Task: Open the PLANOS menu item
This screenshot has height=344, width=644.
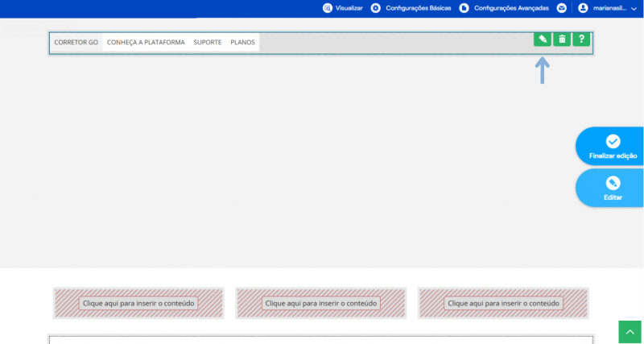Action: pyautogui.click(x=243, y=43)
